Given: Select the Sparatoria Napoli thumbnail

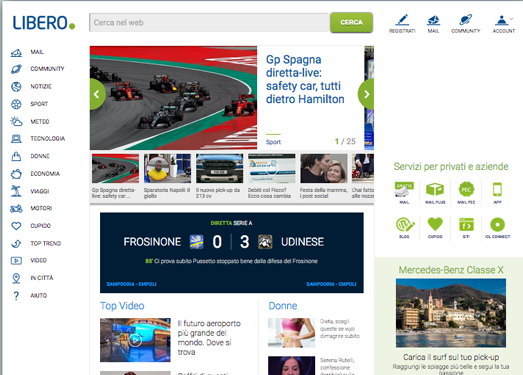Looking at the screenshot, I should (167, 168).
